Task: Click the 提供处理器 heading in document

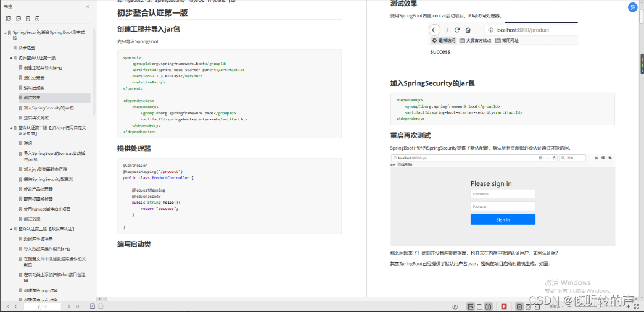Action: tap(134, 148)
